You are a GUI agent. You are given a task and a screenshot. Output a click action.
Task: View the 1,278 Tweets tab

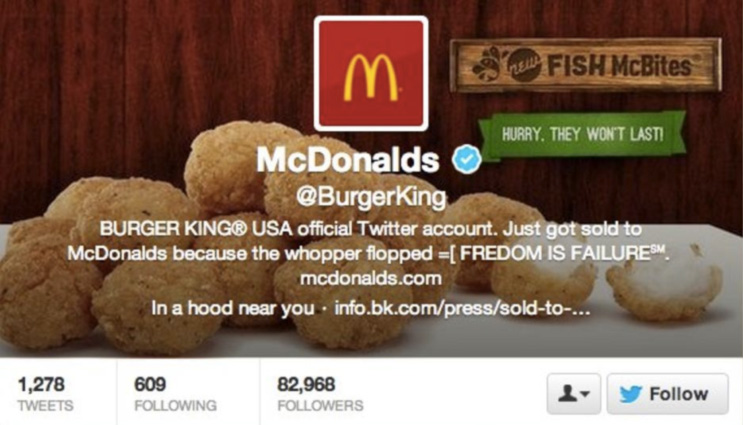(45, 394)
